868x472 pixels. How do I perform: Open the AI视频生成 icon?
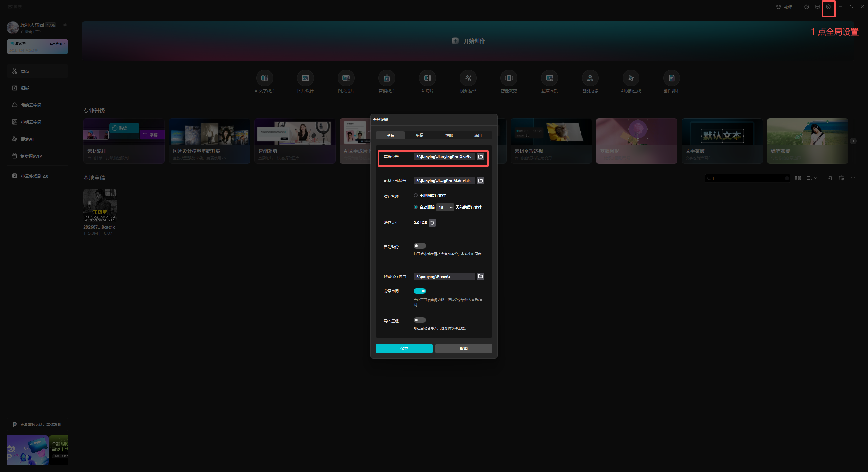pyautogui.click(x=631, y=78)
